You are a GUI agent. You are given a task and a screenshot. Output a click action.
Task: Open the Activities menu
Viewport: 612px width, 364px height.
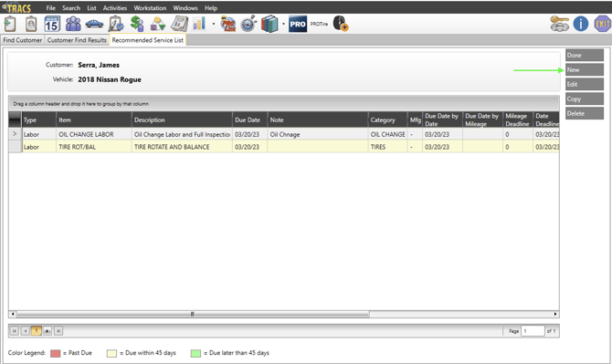115,8
